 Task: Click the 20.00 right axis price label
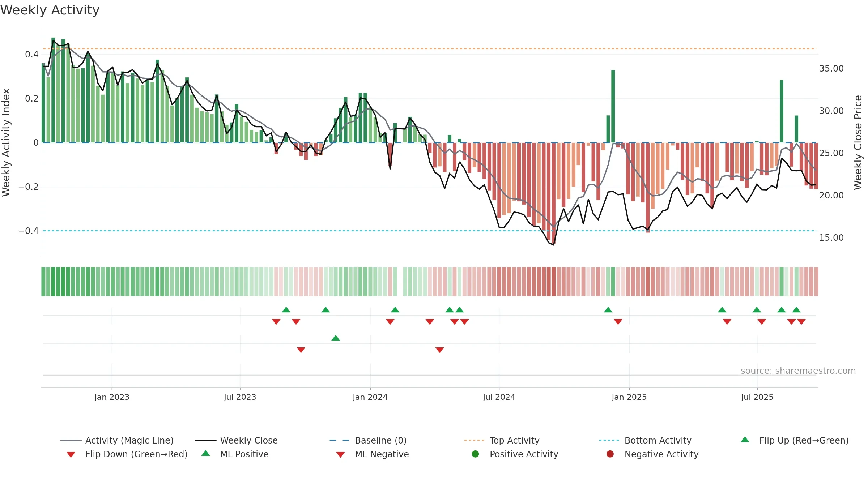(x=831, y=195)
